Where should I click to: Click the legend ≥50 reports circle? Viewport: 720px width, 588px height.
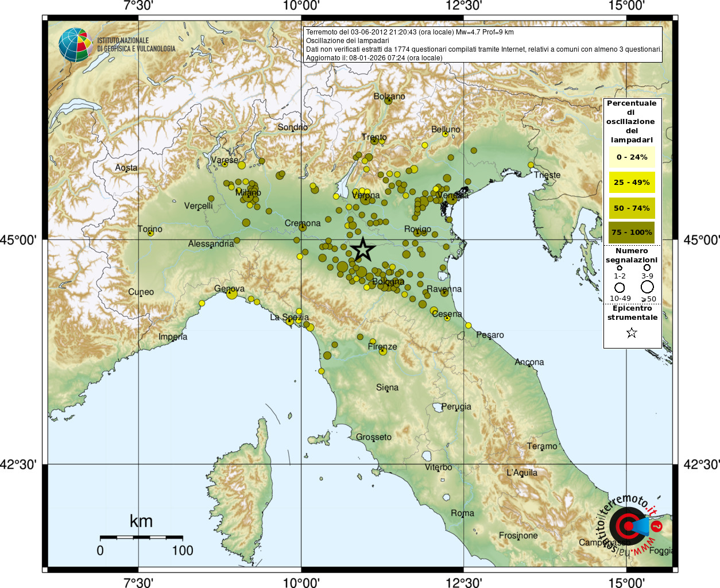pyautogui.click(x=647, y=287)
